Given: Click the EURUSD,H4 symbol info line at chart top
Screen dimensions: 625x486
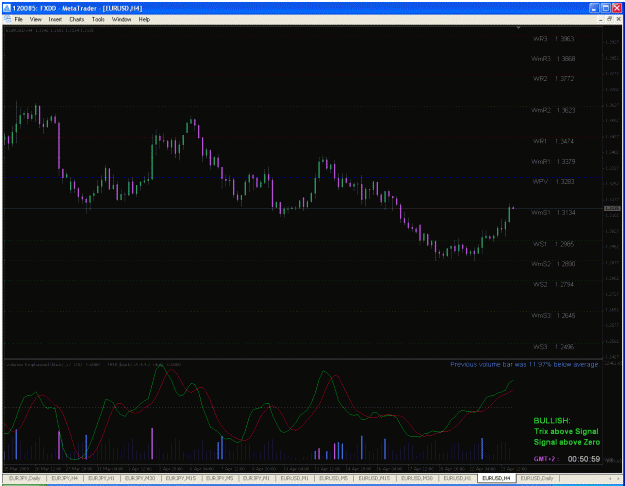Looking at the screenshot, I should pos(50,30).
